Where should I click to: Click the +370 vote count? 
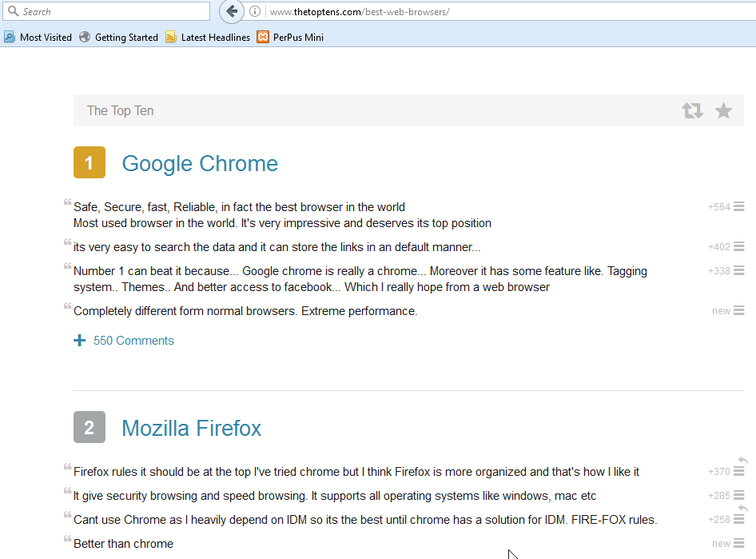pos(719,472)
